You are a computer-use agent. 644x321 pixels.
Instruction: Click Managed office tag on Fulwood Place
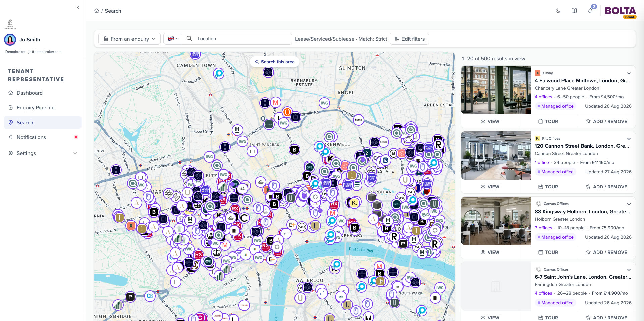click(x=555, y=106)
